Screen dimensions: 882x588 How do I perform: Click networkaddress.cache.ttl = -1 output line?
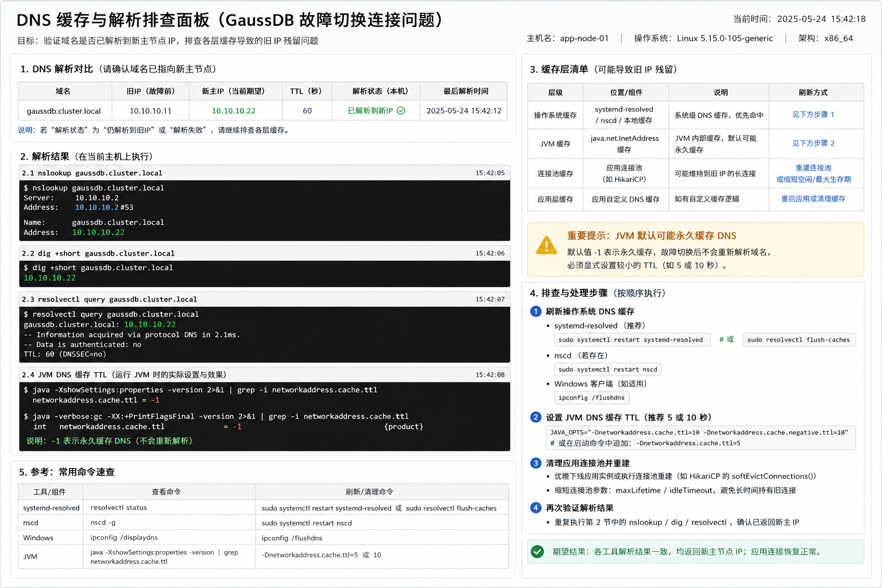pos(96,400)
